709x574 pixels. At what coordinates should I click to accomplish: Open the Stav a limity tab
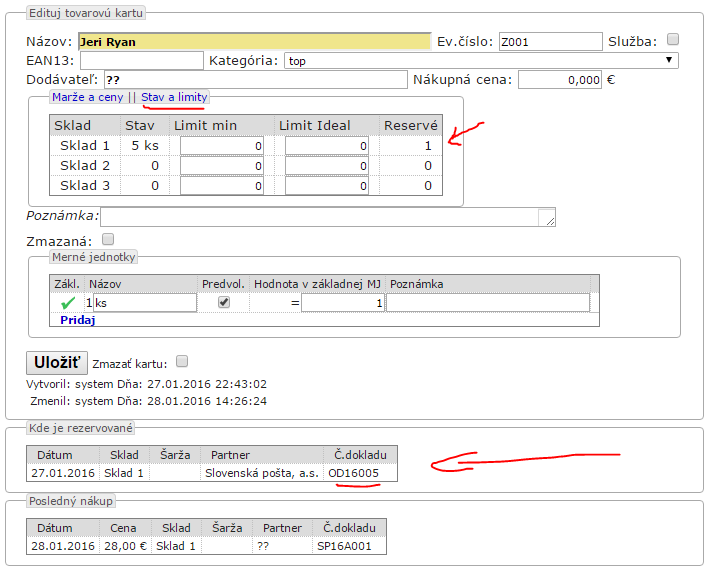[174, 97]
